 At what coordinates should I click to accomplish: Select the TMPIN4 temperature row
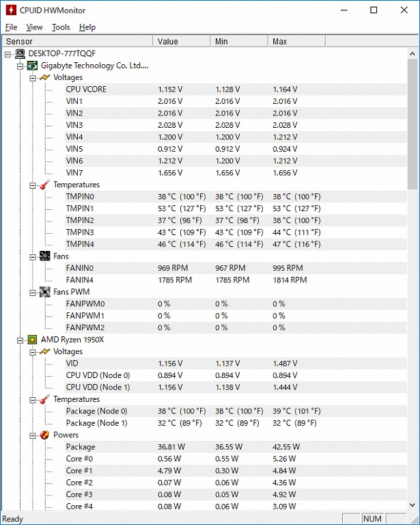(236, 244)
